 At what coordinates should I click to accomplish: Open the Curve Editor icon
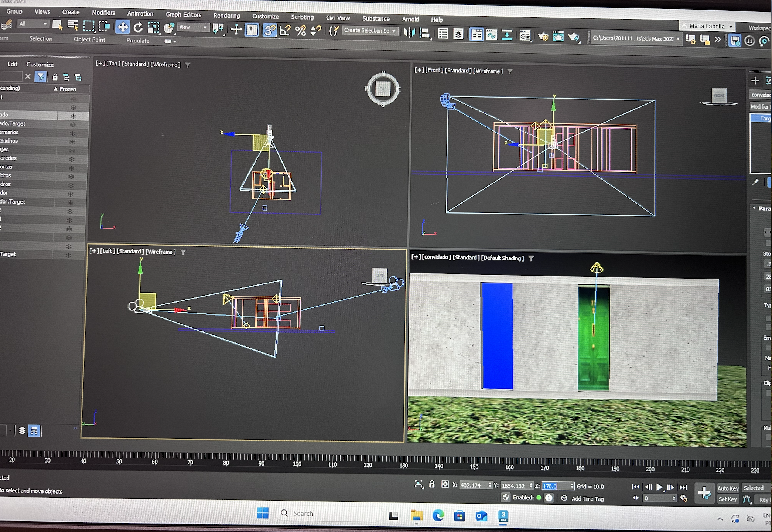point(491,35)
